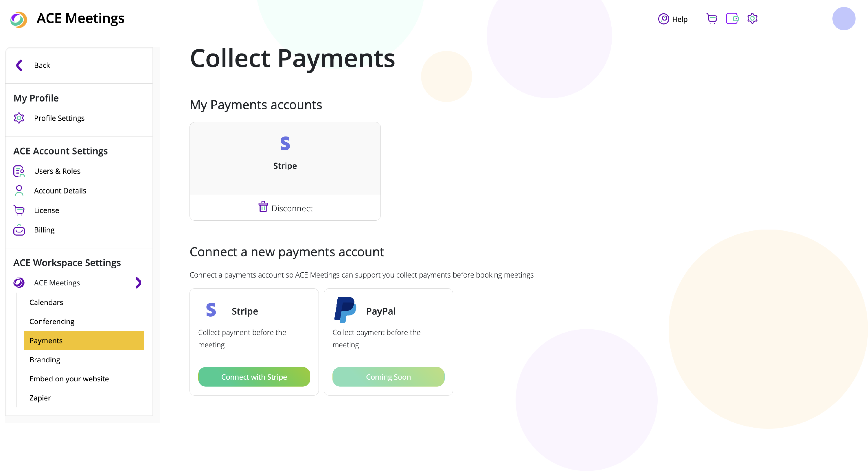The width and height of the screenshot is (868, 471).
Task: Open the wallet icon in header
Action: pos(732,19)
